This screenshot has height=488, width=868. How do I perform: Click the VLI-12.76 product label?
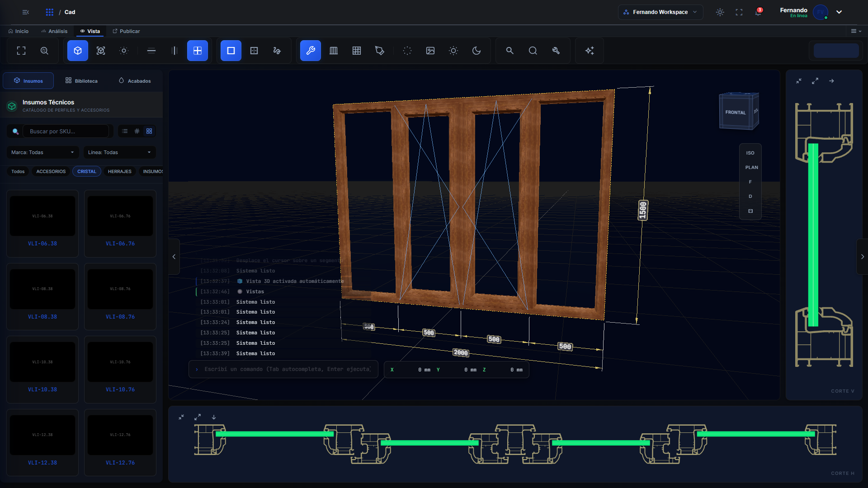(120, 463)
